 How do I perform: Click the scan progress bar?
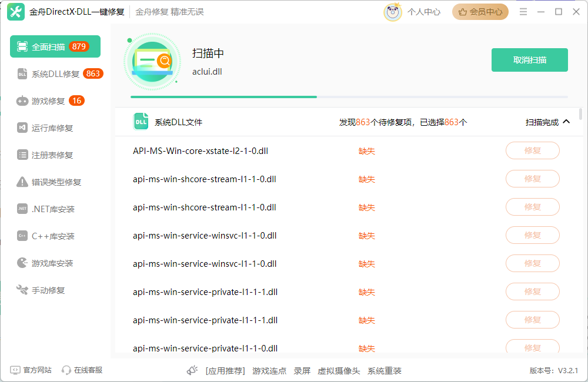pos(349,96)
